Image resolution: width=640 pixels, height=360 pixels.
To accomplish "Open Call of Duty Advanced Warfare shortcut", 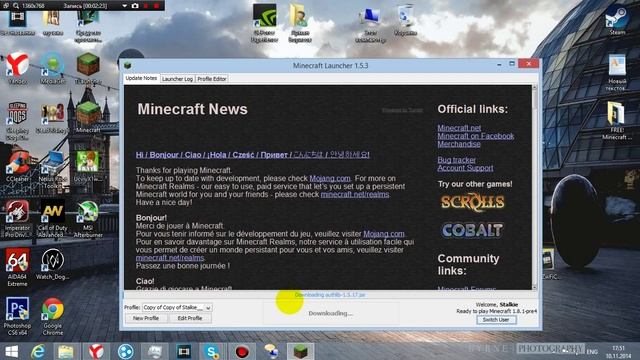I will point(53,218).
